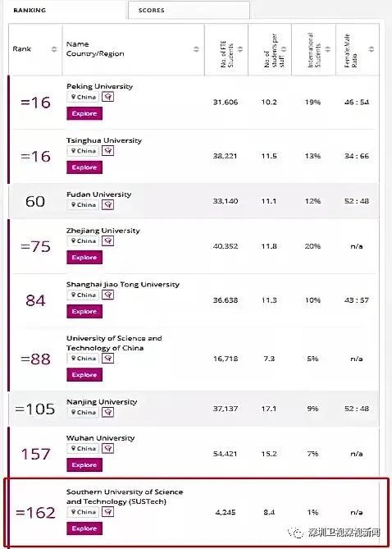Select the RANKING tab
The image size is (392, 549).
pyautogui.click(x=30, y=10)
